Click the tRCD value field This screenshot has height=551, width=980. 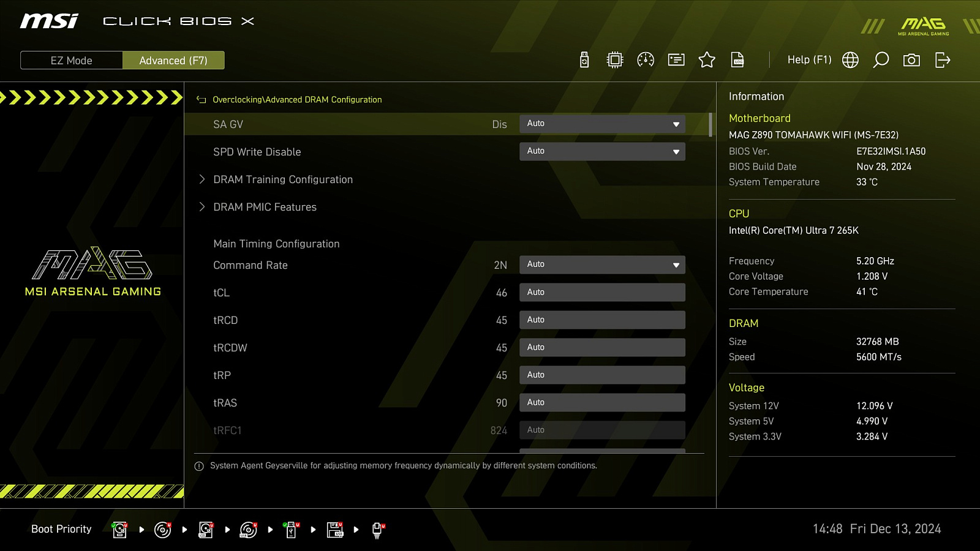[602, 320]
